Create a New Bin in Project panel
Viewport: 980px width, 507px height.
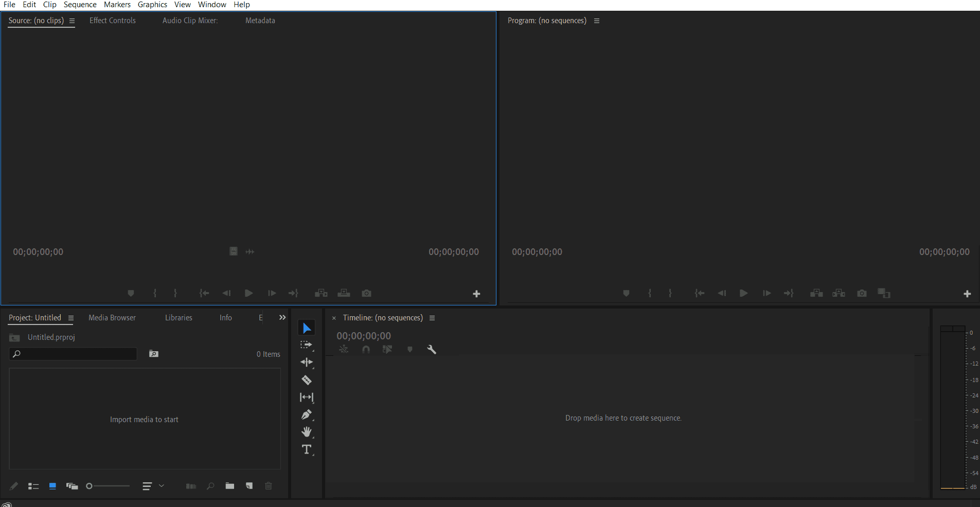tap(230, 486)
